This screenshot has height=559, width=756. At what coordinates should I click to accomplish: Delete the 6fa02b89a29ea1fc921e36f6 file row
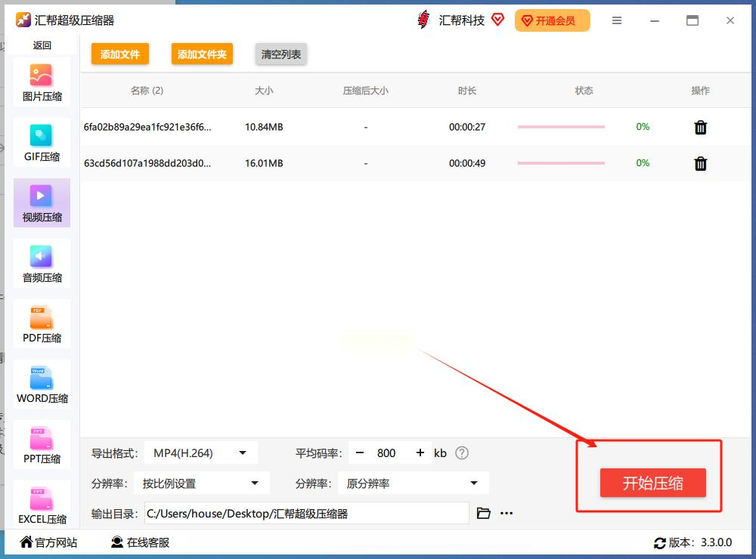[x=700, y=127]
